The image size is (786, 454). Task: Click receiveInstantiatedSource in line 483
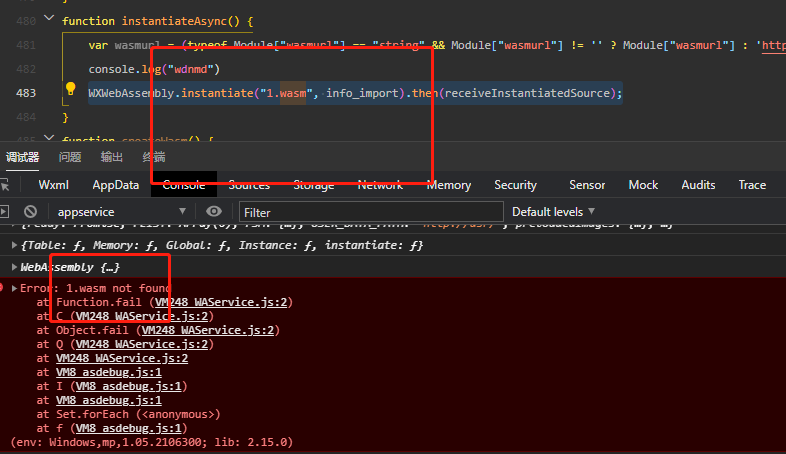pos(527,93)
